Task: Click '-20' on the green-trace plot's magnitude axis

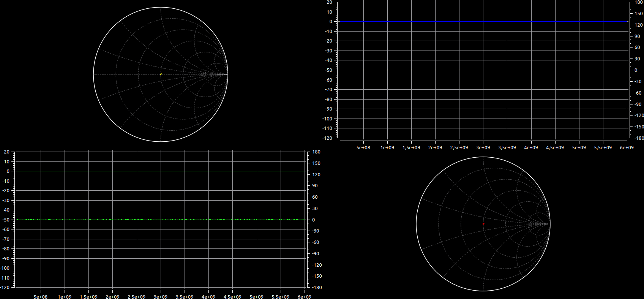Action: pos(5,191)
